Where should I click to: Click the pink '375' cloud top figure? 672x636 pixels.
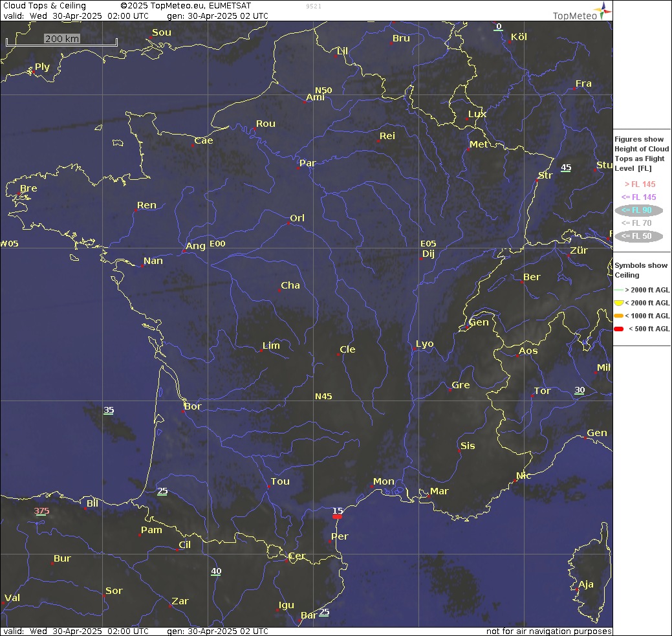(41, 510)
